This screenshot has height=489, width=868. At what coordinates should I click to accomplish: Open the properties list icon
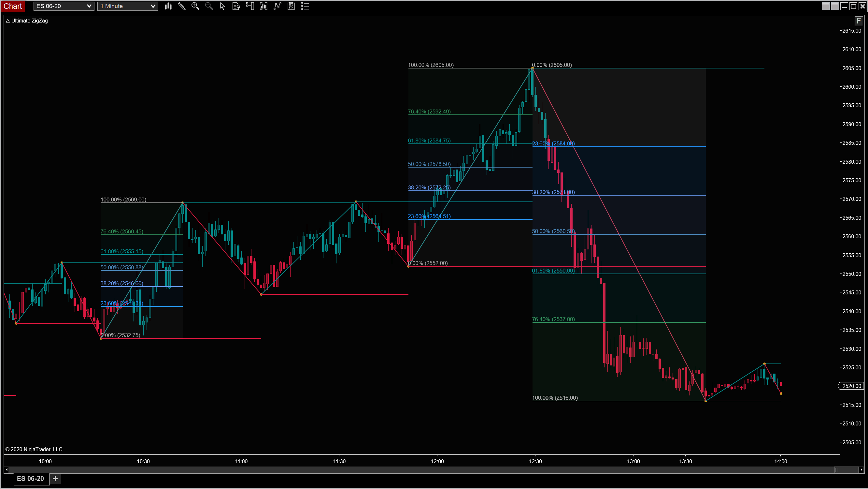point(305,6)
